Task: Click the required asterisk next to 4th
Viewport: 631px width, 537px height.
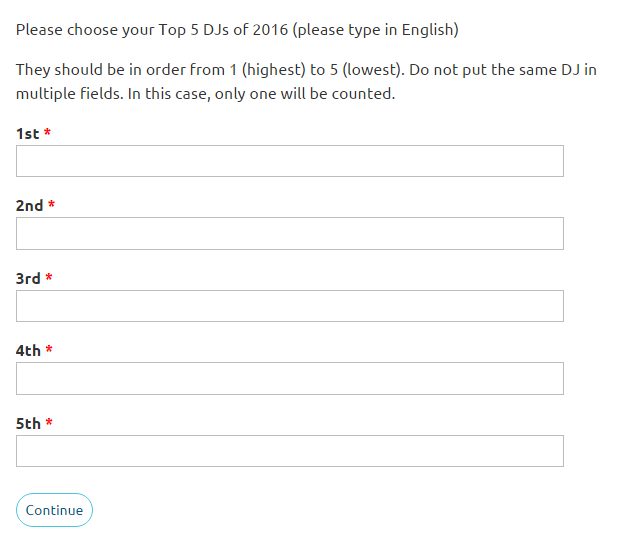Action: click(x=49, y=350)
